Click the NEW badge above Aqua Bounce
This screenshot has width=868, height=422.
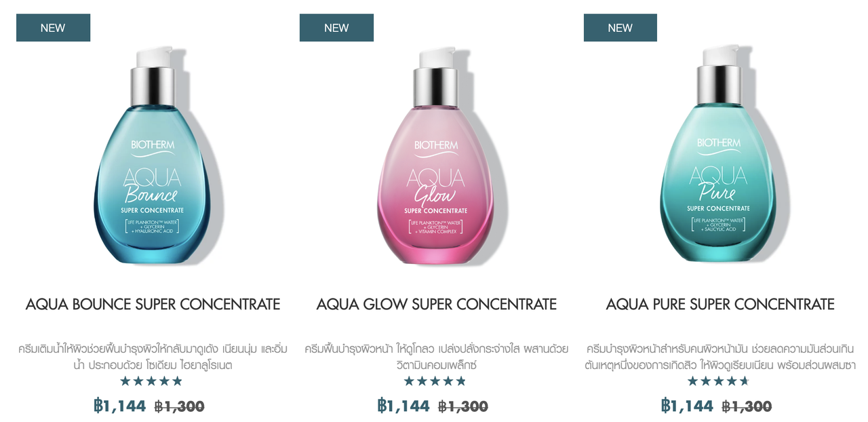click(53, 28)
